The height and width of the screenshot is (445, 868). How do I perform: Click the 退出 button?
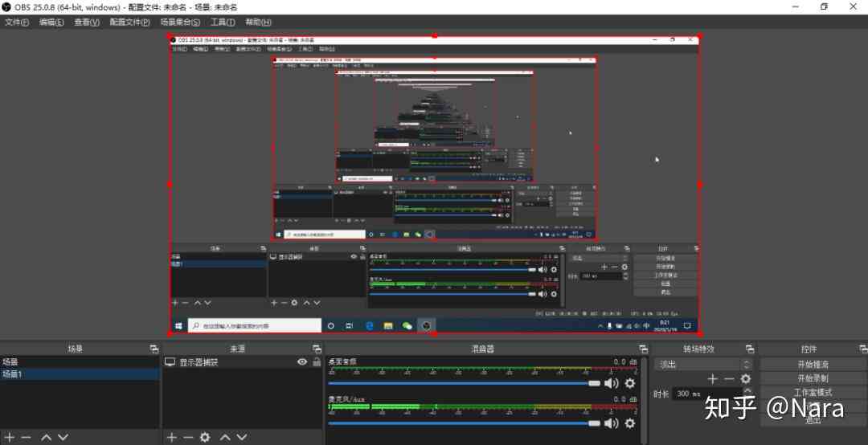coord(813,420)
